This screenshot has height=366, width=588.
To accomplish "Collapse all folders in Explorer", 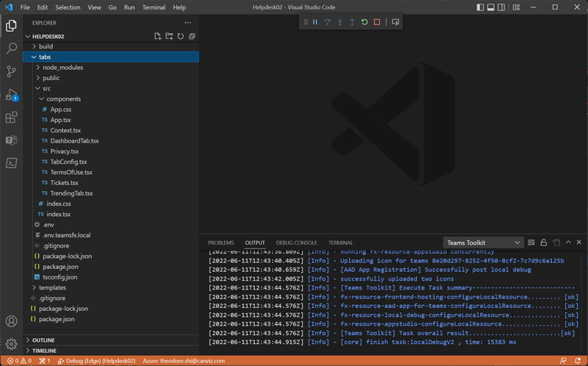I will [x=192, y=36].
